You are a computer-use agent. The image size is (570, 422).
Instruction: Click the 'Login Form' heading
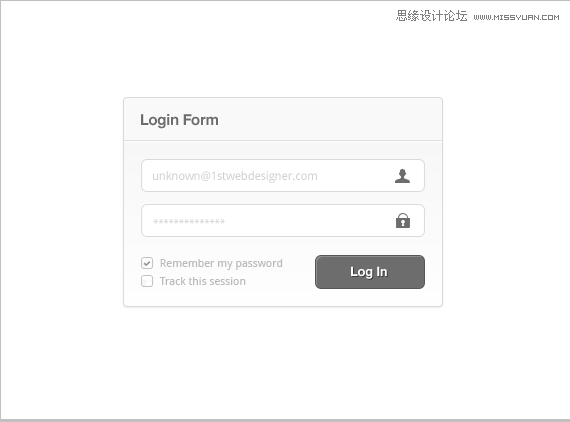click(179, 120)
